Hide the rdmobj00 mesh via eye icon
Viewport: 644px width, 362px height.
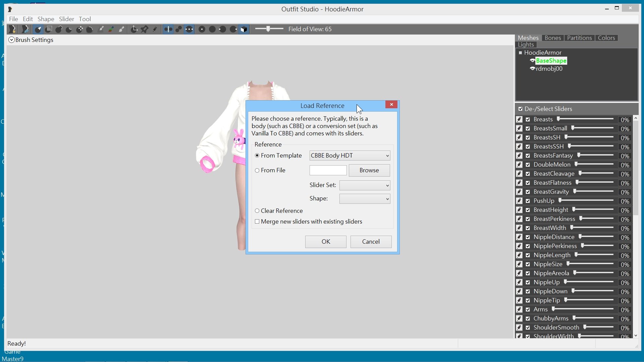[x=532, y=69]
